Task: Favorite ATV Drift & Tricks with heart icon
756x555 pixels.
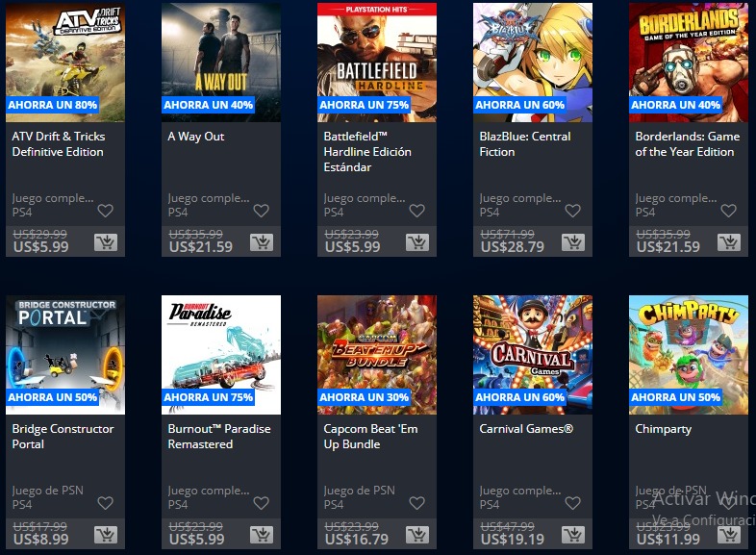Action: [106, 211]
